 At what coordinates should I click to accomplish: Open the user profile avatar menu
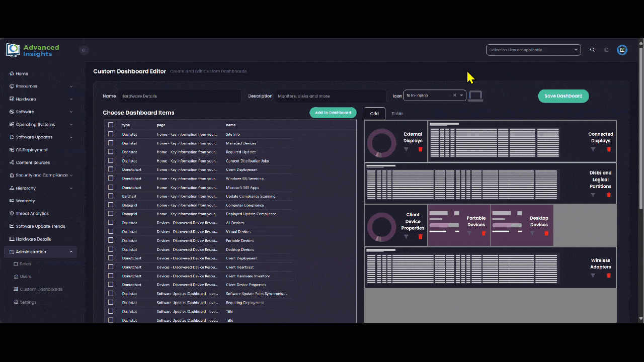(622, 50)
